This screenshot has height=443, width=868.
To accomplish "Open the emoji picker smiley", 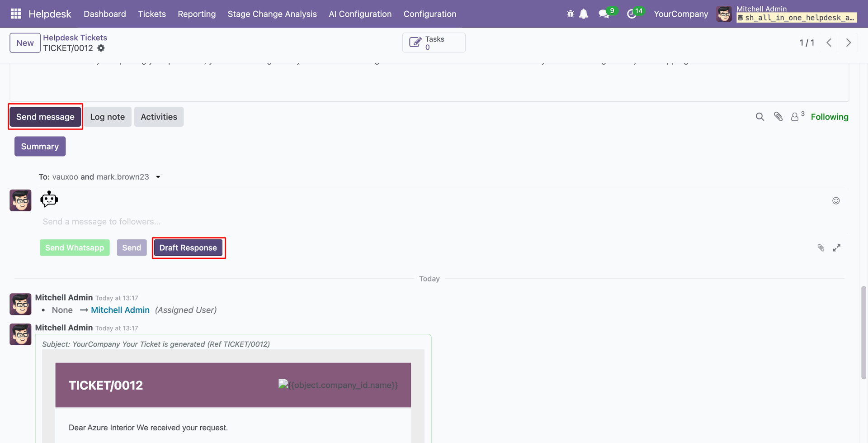I will 836,201.
